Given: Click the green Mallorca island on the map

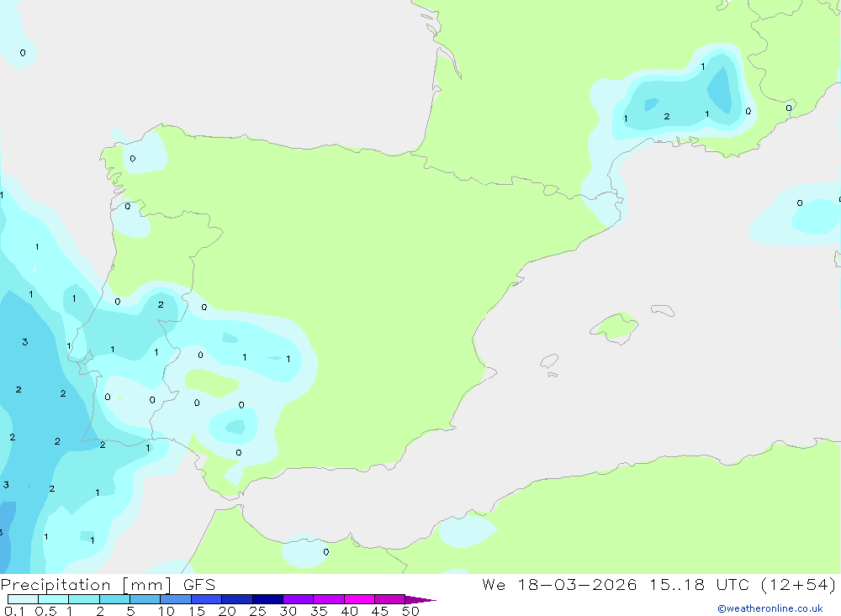Looking at the screenshot, I should [x=616, y=327].
